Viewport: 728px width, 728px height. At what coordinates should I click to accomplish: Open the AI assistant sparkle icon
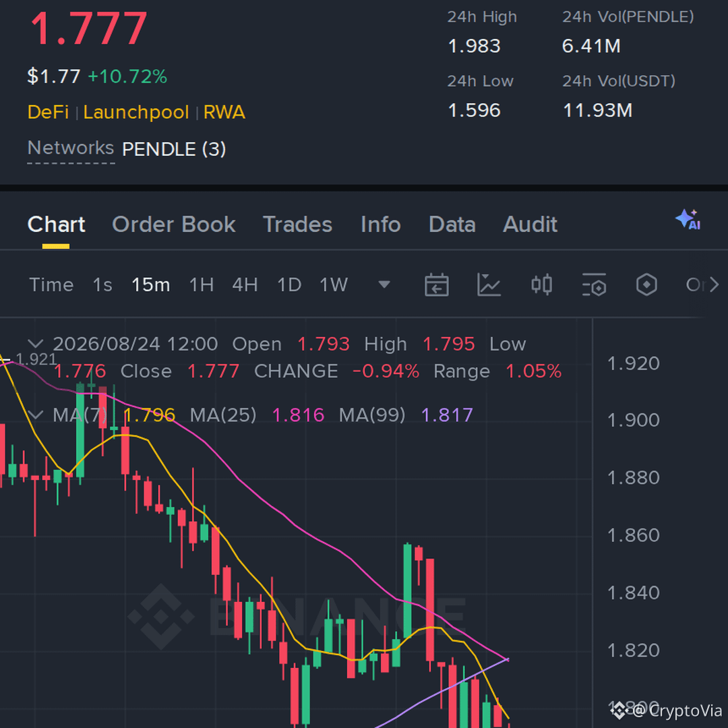688,220
